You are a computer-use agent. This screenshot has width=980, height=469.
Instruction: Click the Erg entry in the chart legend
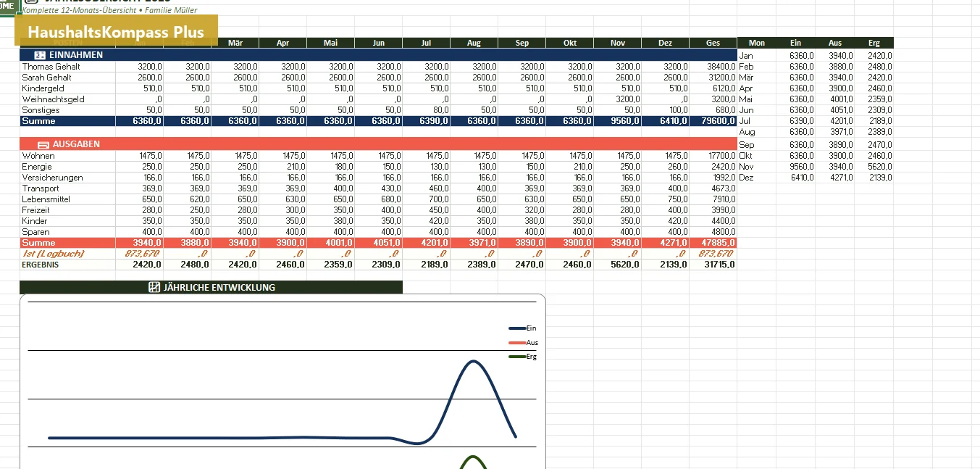tap(523, 357)
